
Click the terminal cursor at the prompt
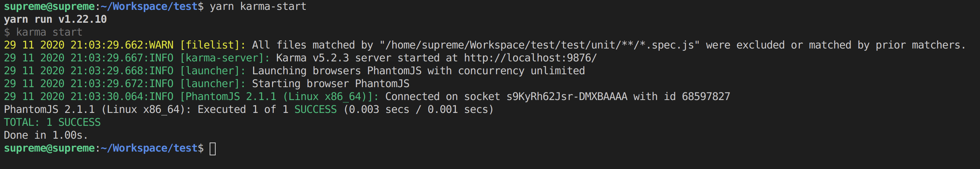[213, 149]
